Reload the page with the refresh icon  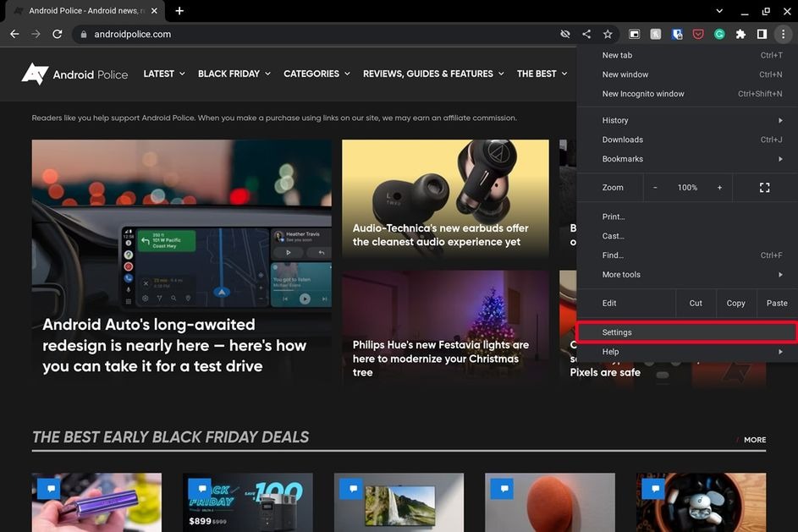[57, 34]
